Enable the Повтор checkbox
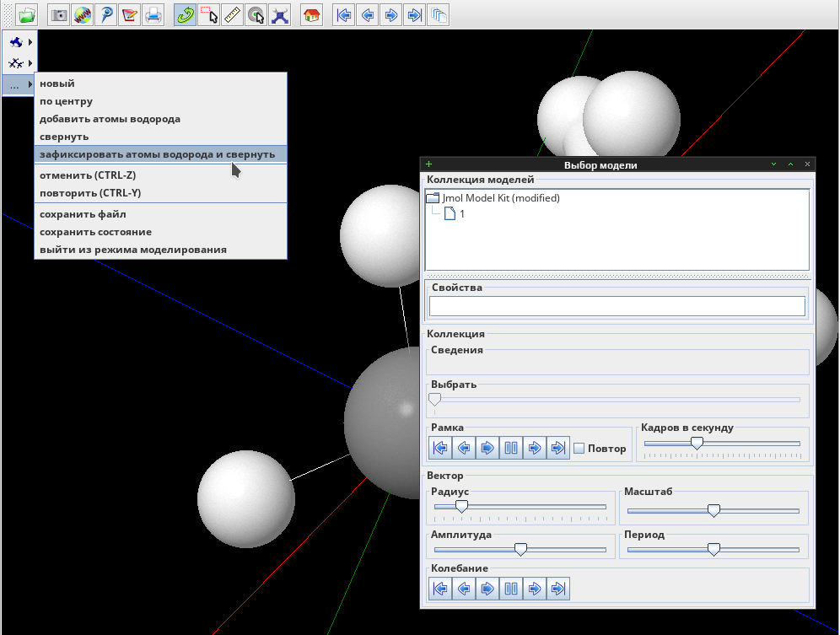This screenshot has height=635, width=840. click(579, 448)
